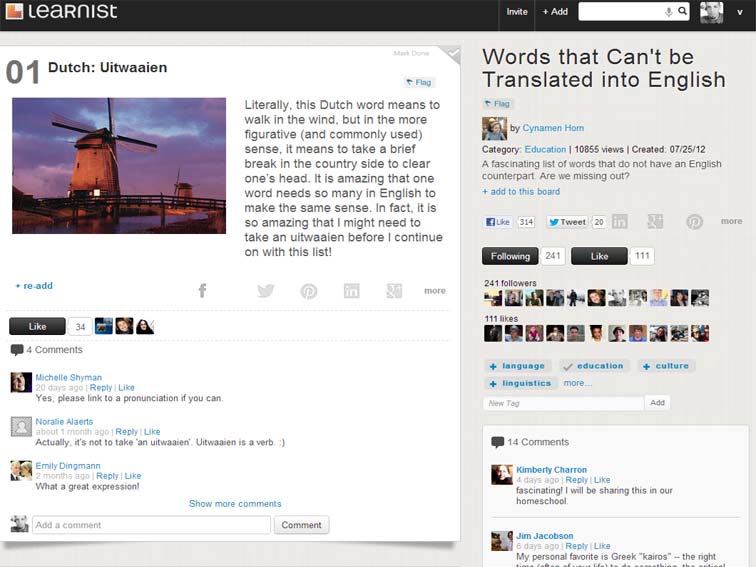This screenshot has height=567, width=756.
Task: Click the magnifier search icon
Action: 682,11
